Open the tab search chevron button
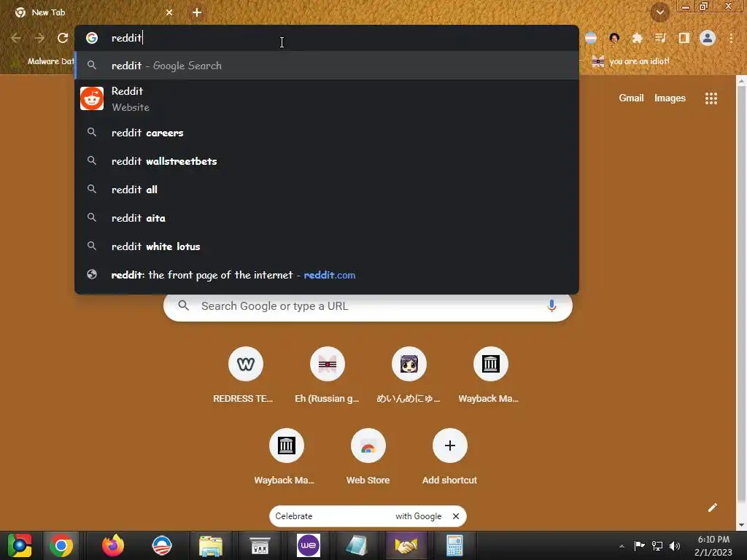 [659, 13]
